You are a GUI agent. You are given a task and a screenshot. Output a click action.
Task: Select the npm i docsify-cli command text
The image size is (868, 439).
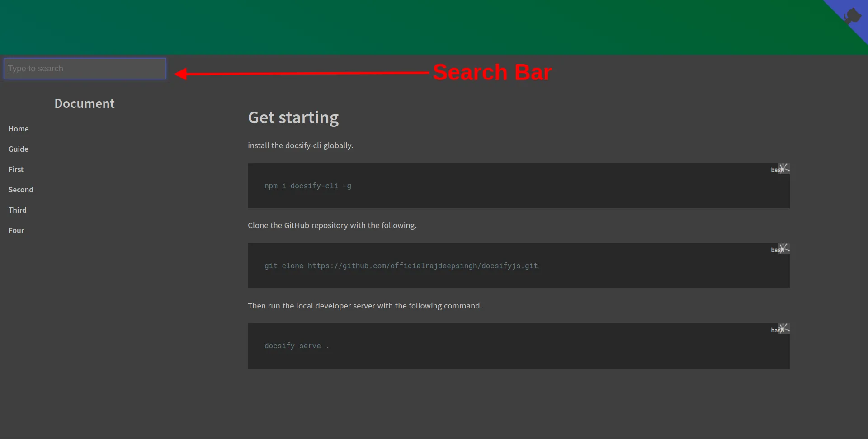coord(308,186)
